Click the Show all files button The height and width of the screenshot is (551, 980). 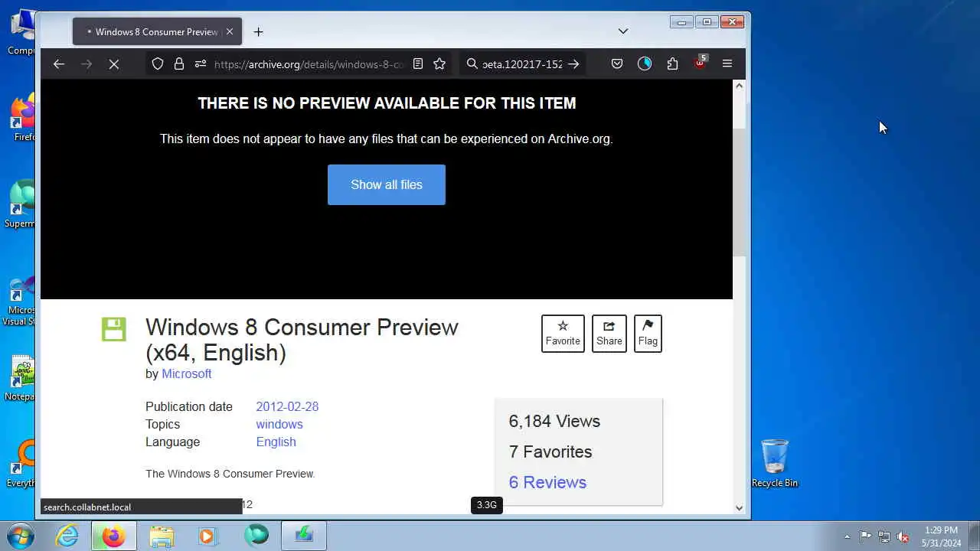[x=387, y=184]
